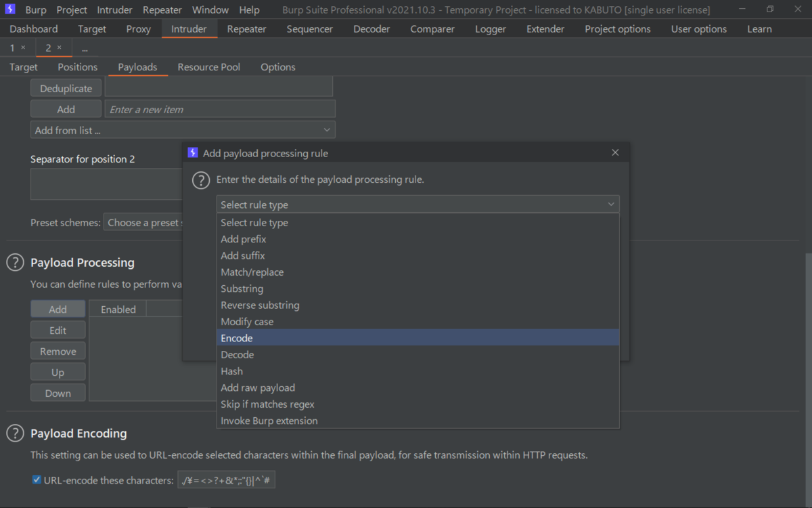Click Add button in Payload Processing

pyautogui.click(x=58, y=309)
